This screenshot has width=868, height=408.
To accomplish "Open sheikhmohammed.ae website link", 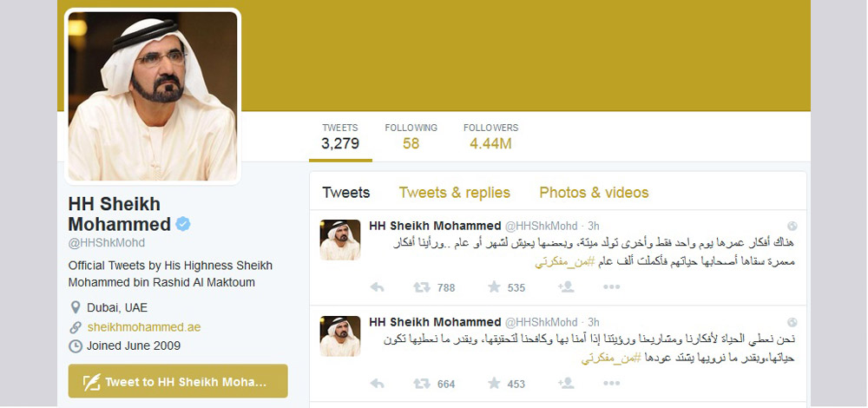I will click(x=144, y=327).
